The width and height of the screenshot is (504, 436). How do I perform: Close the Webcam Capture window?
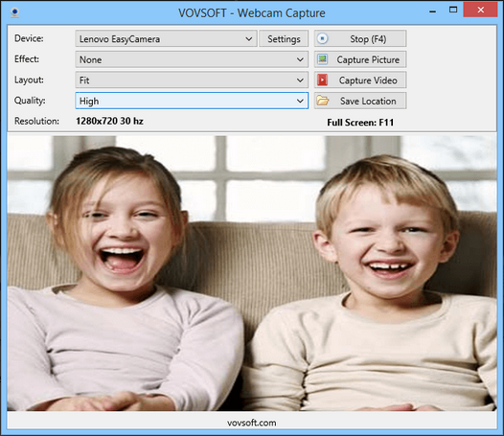click(x=481, y=10)
